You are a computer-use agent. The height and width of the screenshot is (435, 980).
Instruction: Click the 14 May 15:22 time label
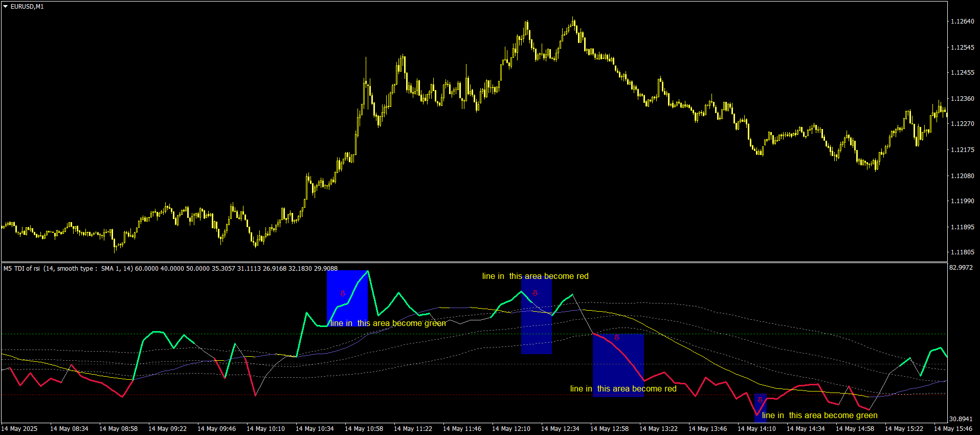pos(904,429)
